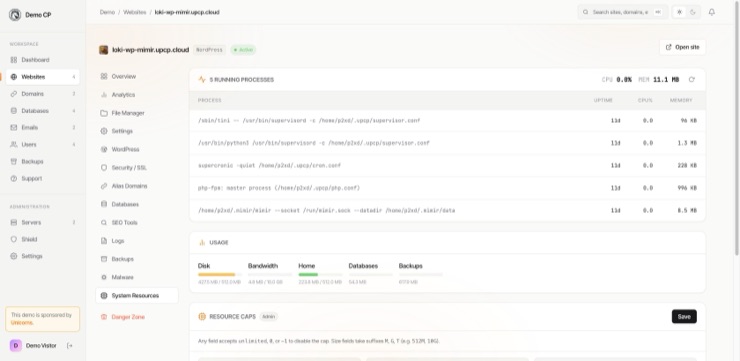
Task: Switch to dark theme moon icon
Action: [693, 12]
